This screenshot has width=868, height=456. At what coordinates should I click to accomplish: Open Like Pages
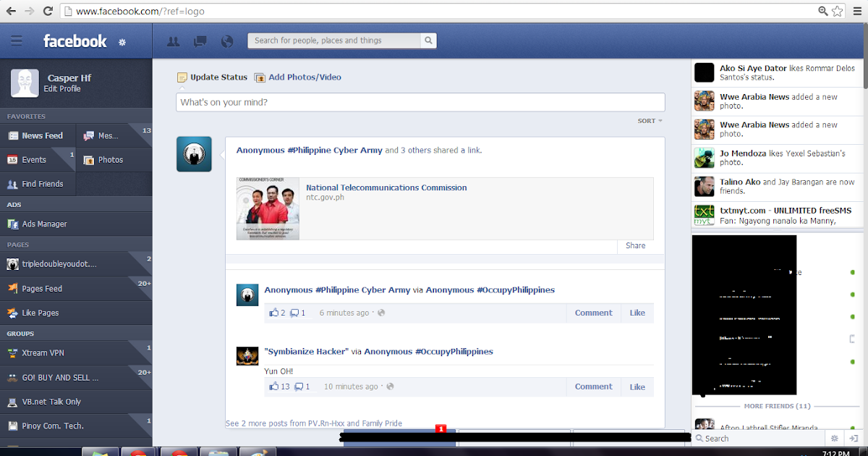76,313
